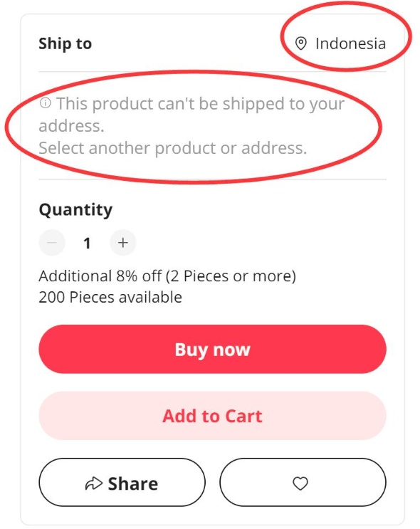The width and height of the screenshot is (420, 529).
Task: Open sharing options with the Share button
Action: click(122, 483)
